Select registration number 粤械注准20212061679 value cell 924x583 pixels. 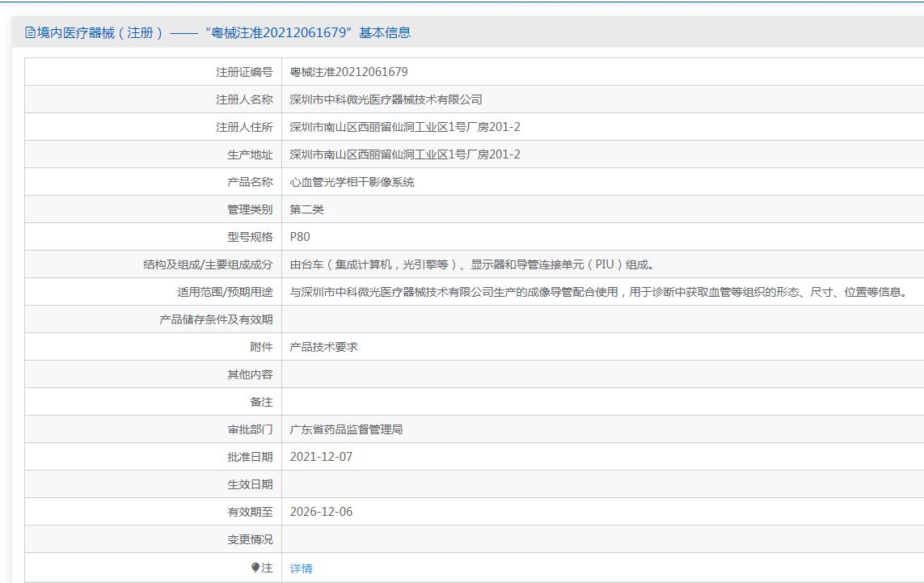[x=349, y=72]
